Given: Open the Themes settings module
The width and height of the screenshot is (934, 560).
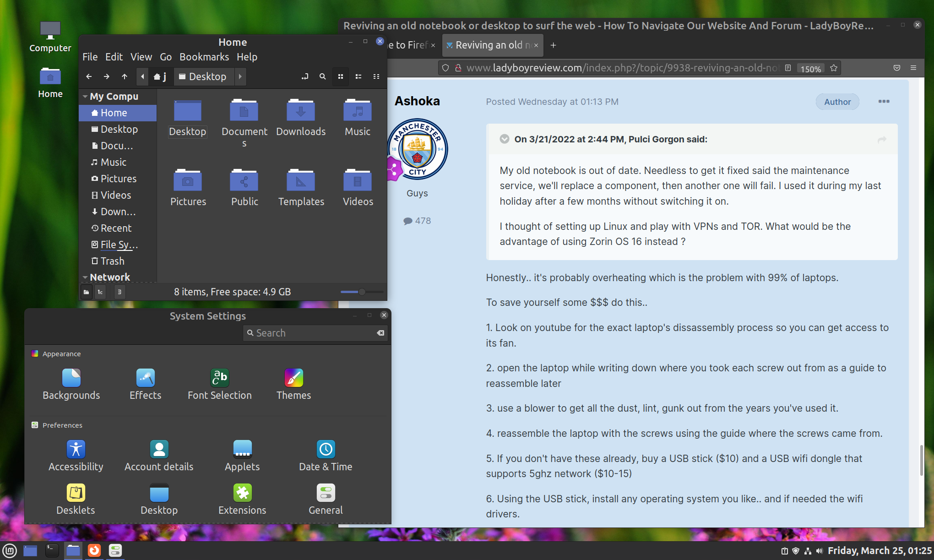Looking at the screenshot, I should click(293, 385).
